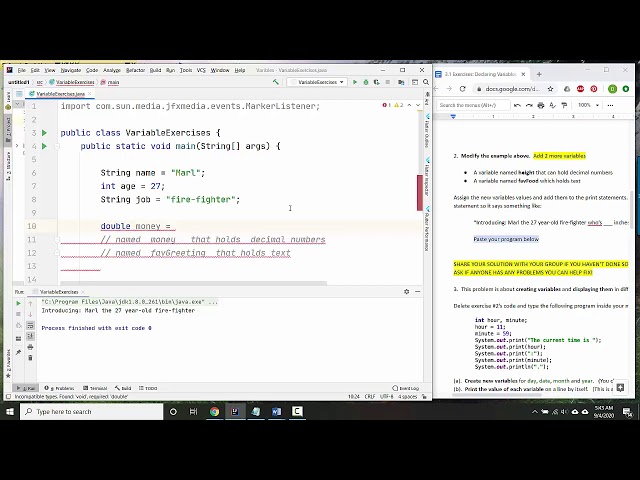Click the CRLF line separator indicator
The image size is (640, 480).
370,396
